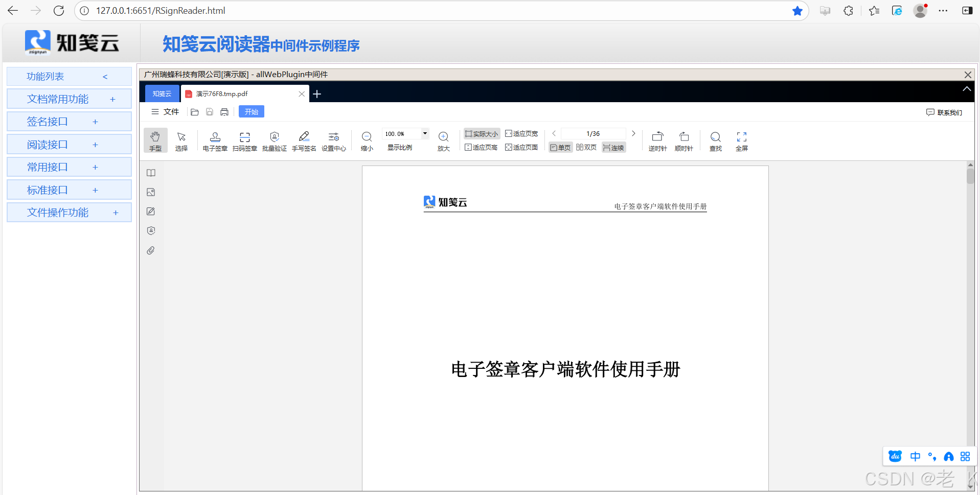Image resolution: width=980 pixels, height=495 pixels.
Task: Open 批量验证 batch verify tool
Action: (274, 140)
